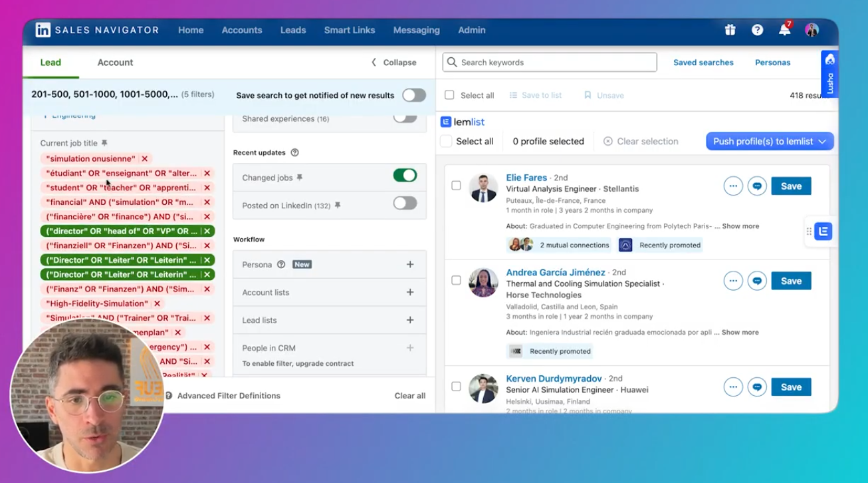Viewport: 868px width, 483px height.
Task: Save Andrea García Jiménez as a lead
Action: point(791,281)
